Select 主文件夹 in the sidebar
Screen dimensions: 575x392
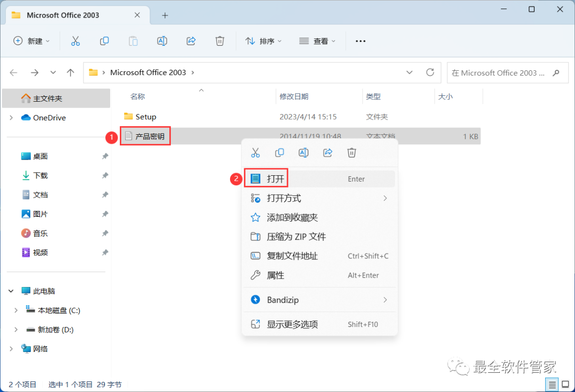[x=56, y=99]
